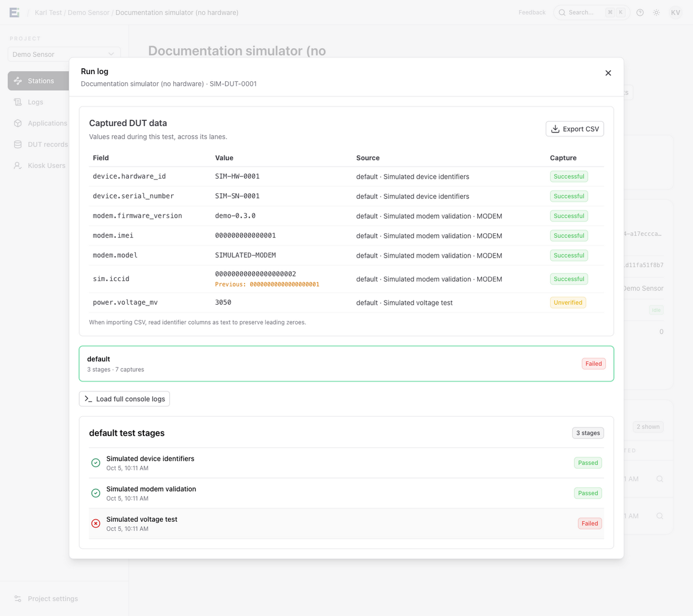Click the green check icon for modem validation

pos(96,493)
